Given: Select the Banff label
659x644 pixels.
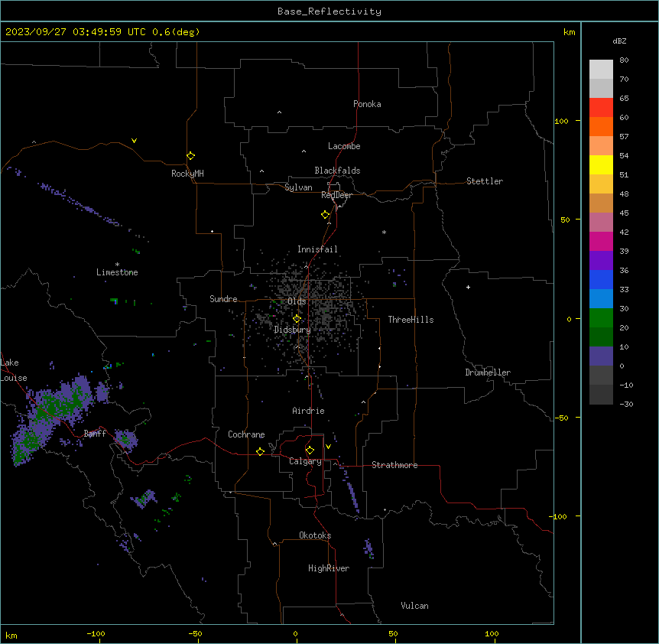Looking at the screenshot, I should (95, 434).
